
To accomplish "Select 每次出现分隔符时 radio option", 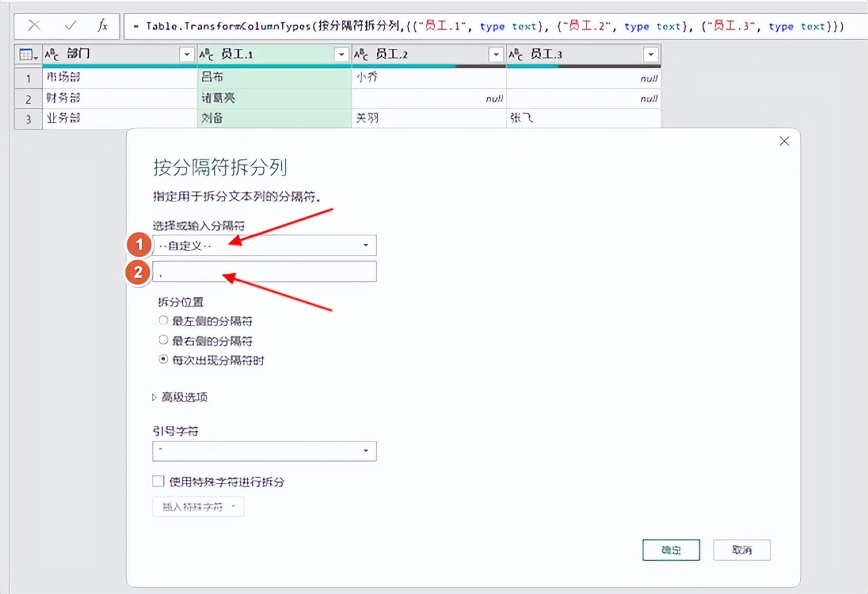I will pos(163,360).
